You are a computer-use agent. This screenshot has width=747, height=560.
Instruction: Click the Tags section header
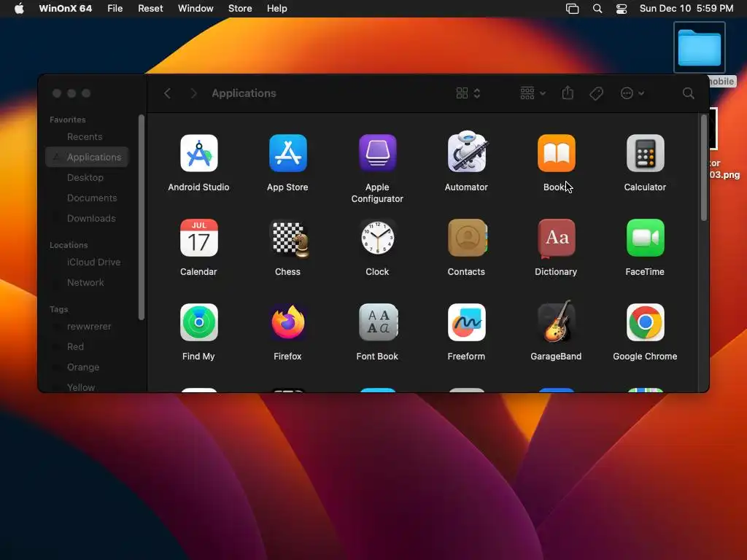coord(58,309)
